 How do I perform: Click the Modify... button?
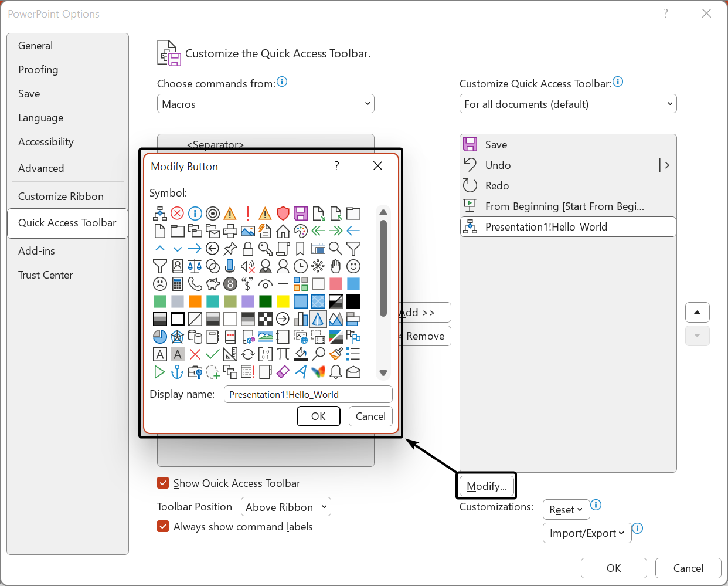(x=487, y=486)
